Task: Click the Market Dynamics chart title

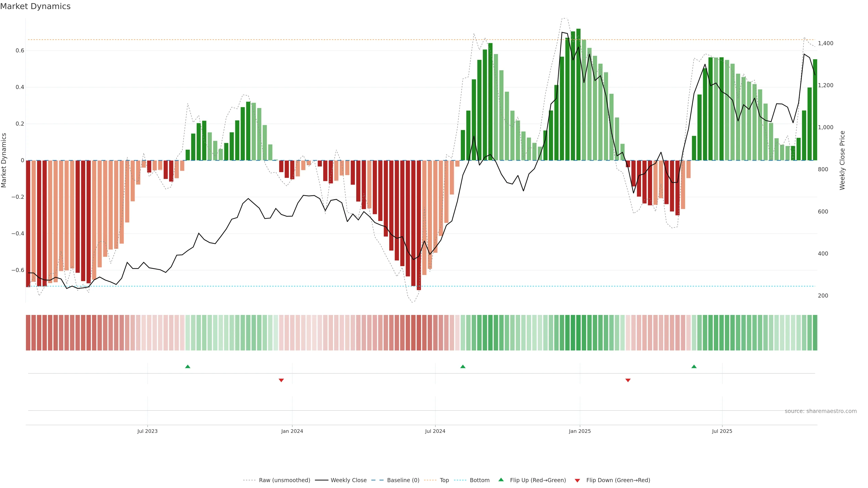Action: pos(35,6)
